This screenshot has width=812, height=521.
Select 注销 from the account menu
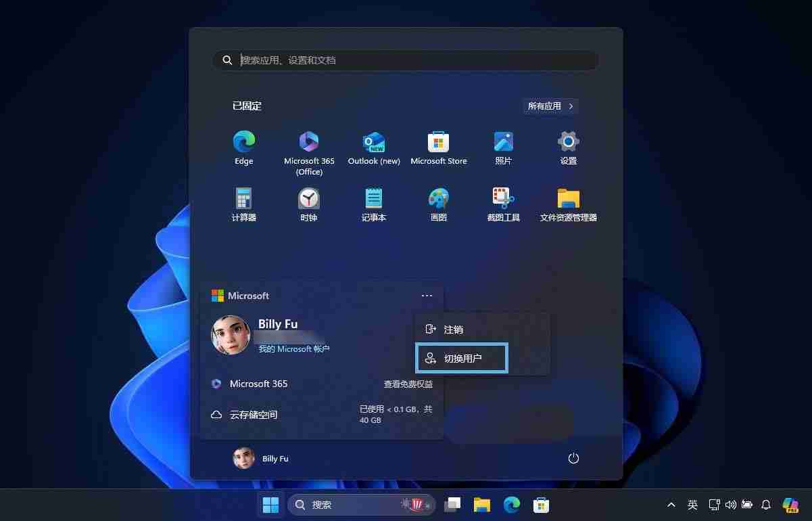(x=453, y=330)
